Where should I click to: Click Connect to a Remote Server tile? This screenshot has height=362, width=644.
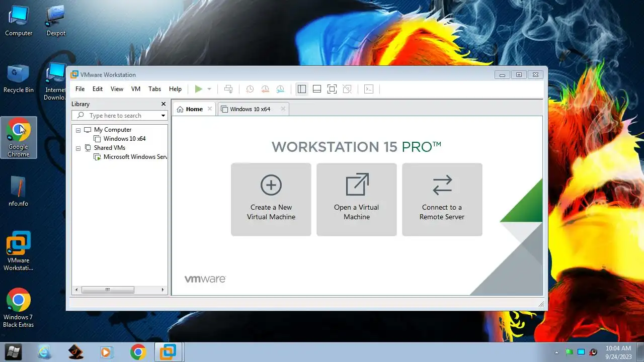[442, 199]
